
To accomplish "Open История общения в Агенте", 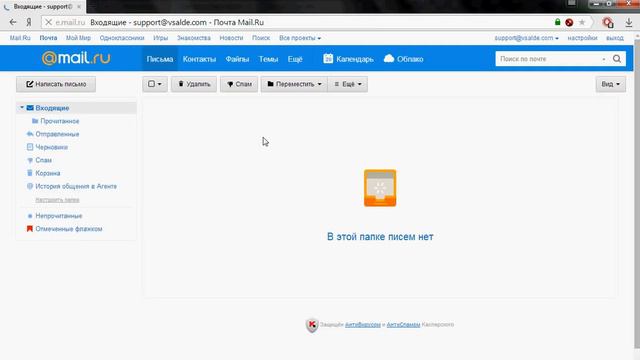I will coord(76,186).
